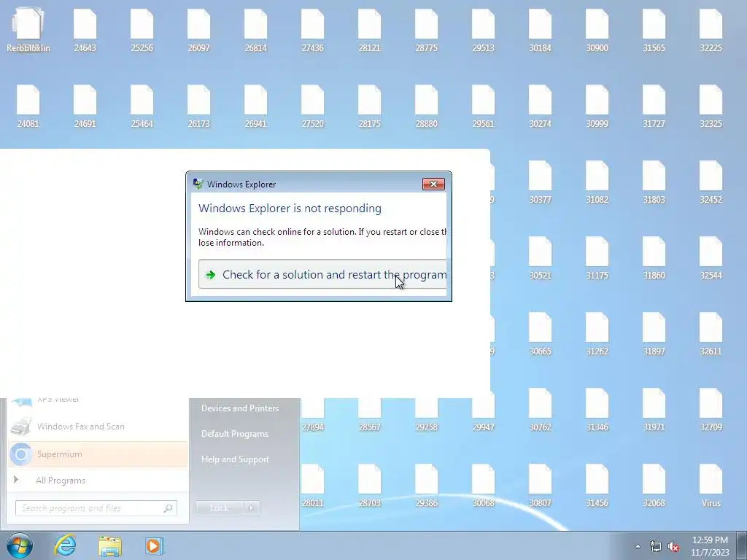747x560 pixels.
Task: Select the desktop file named Virus
Action: click(711, 486)
